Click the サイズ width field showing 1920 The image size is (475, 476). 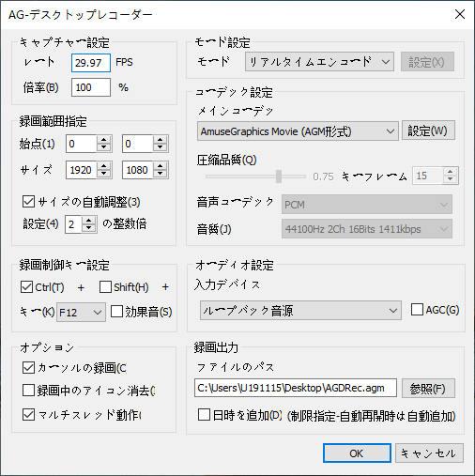[81, 170]
